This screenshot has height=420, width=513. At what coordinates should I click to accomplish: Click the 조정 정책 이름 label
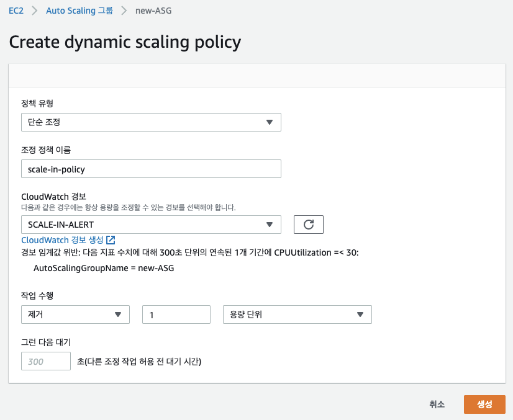(x=46, y=150)
